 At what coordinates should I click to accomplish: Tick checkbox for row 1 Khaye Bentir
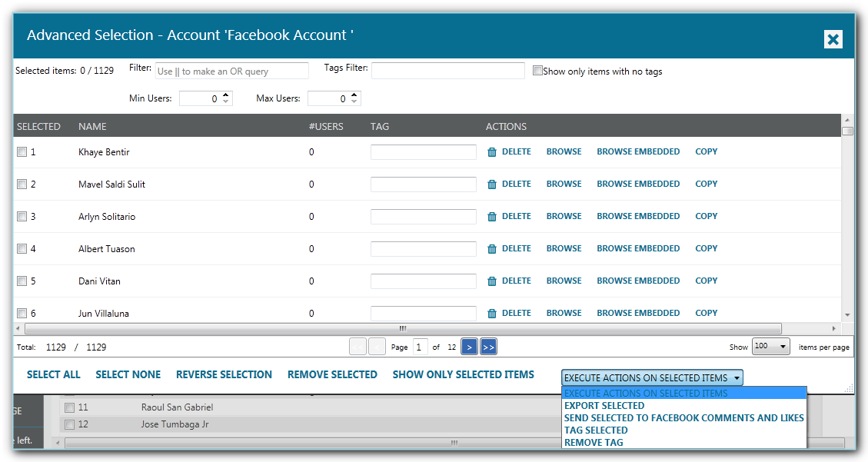click(x=22, y=151)
